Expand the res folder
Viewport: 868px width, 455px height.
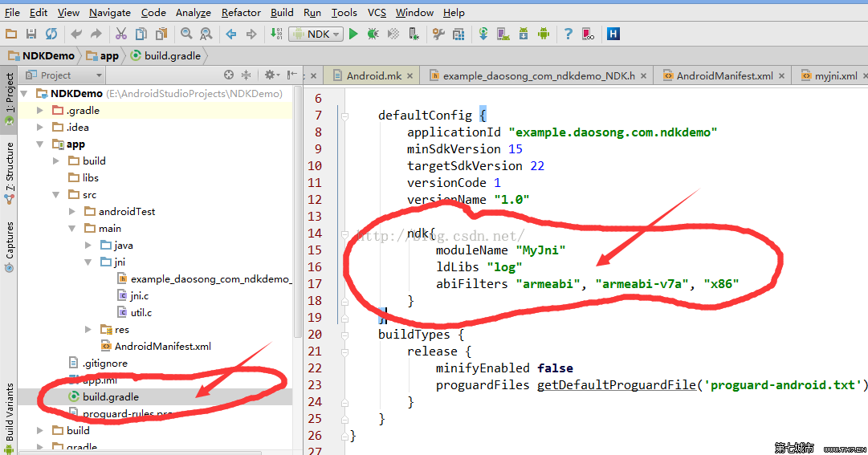tap(88, 329)
